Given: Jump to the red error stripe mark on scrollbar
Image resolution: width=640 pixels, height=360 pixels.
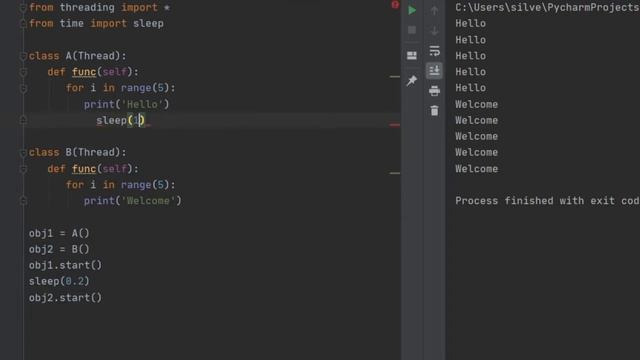Looking at the screenshot, I should [395, 125].
